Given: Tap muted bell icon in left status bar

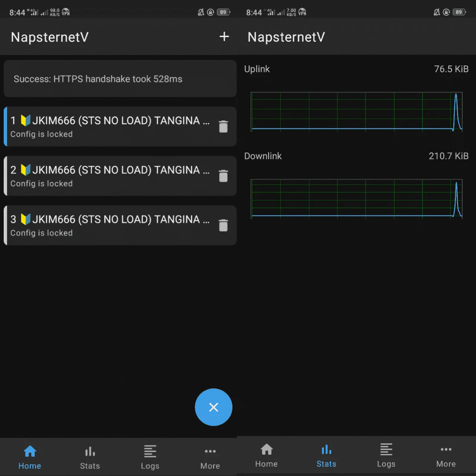Looking at the screenshot, I should click(201, 12).
